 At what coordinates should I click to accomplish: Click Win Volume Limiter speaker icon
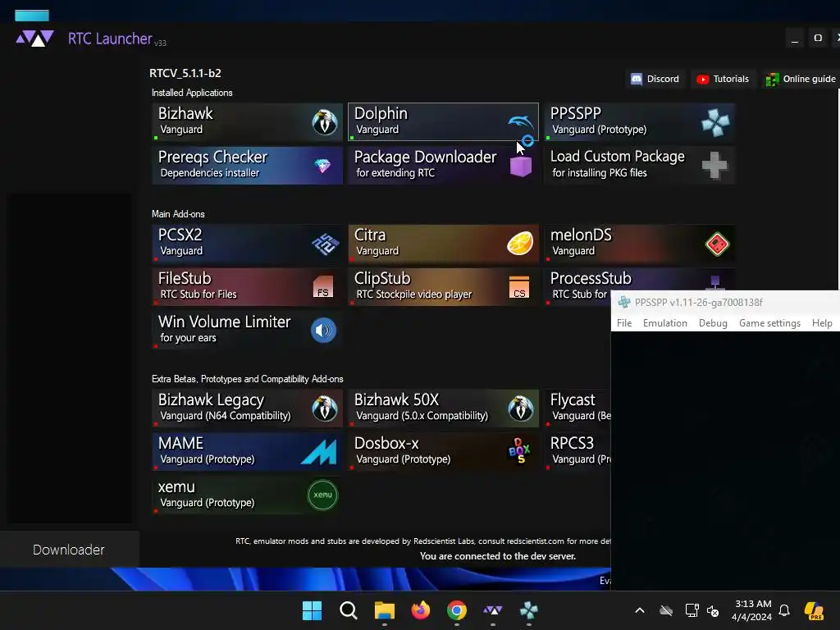point(323,330)
